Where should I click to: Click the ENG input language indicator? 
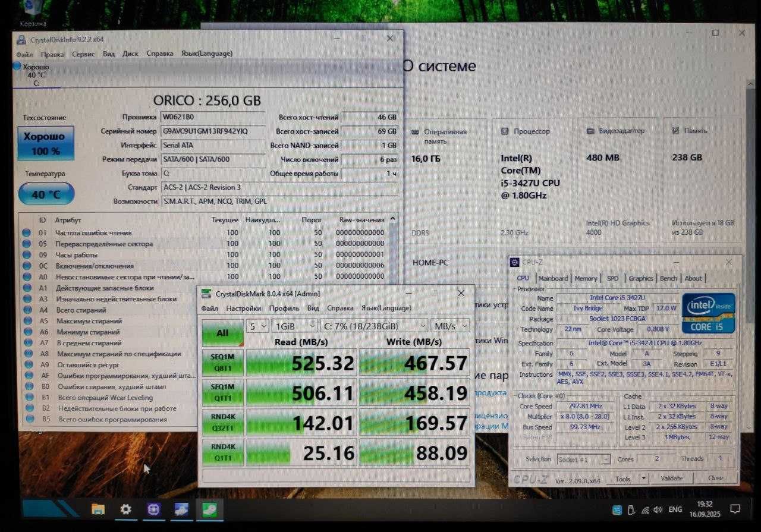[x=675, y=509]
